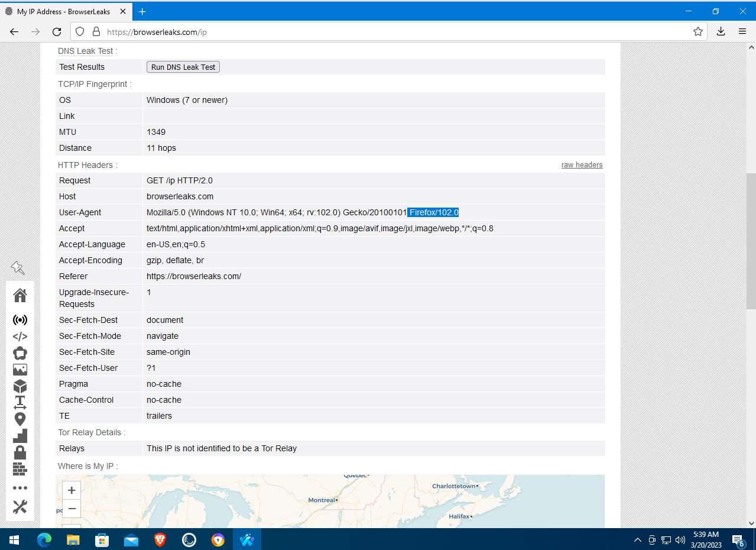Click the Cache-Control header label
This screenshot has height=550, width=756.
point(87,400)
